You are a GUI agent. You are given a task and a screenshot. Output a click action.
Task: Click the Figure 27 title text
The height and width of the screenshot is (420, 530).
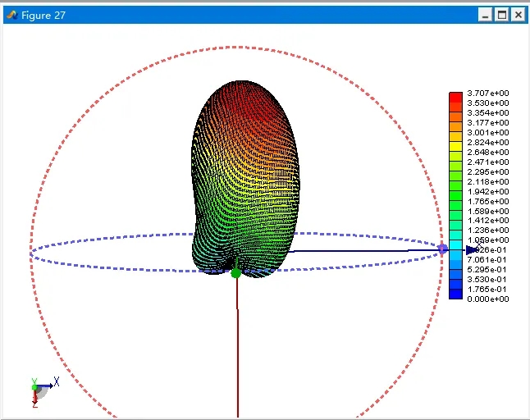[43, 15]
